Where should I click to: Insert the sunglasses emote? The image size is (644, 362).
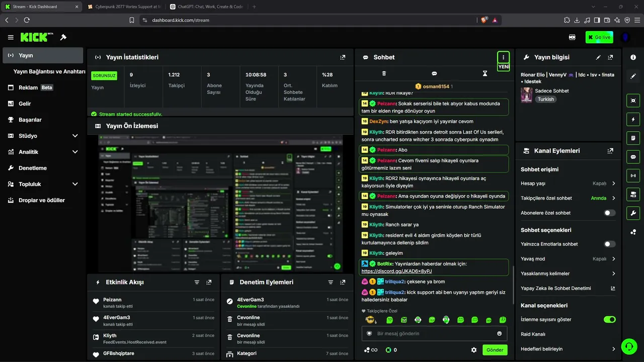(x=370, y=320)
